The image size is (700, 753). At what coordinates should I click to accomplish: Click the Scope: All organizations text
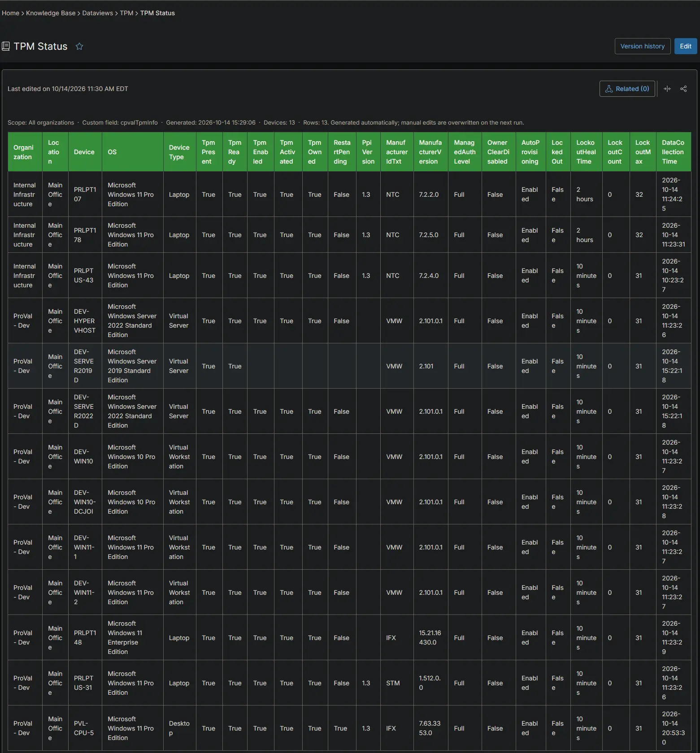point(41,123)
